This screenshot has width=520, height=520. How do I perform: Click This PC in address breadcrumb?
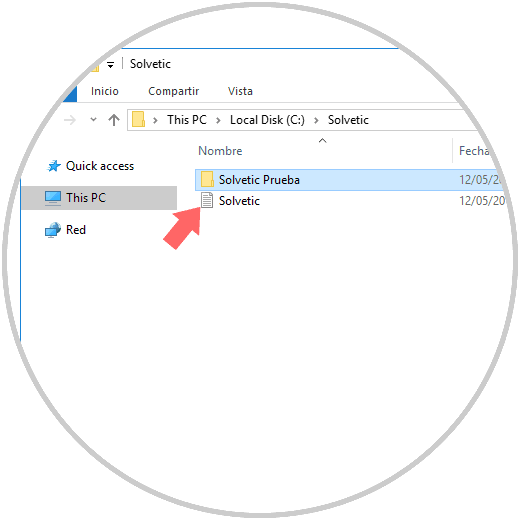pos(187,120)
